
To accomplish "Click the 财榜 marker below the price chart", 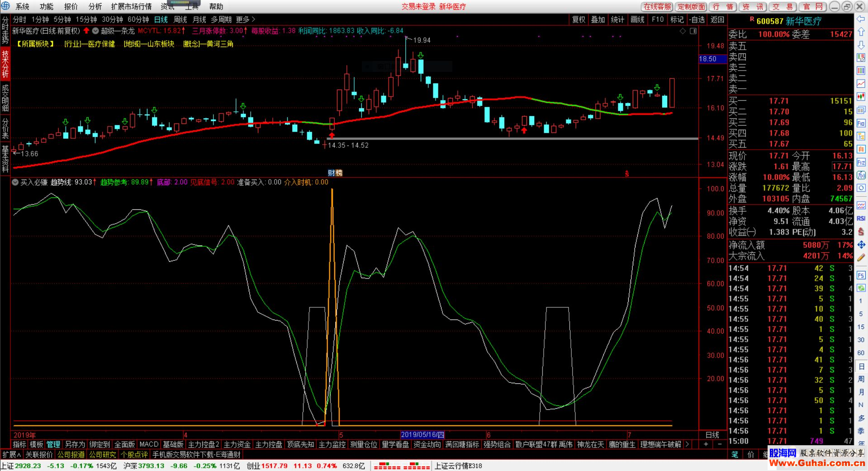I will tap(335, 173).
